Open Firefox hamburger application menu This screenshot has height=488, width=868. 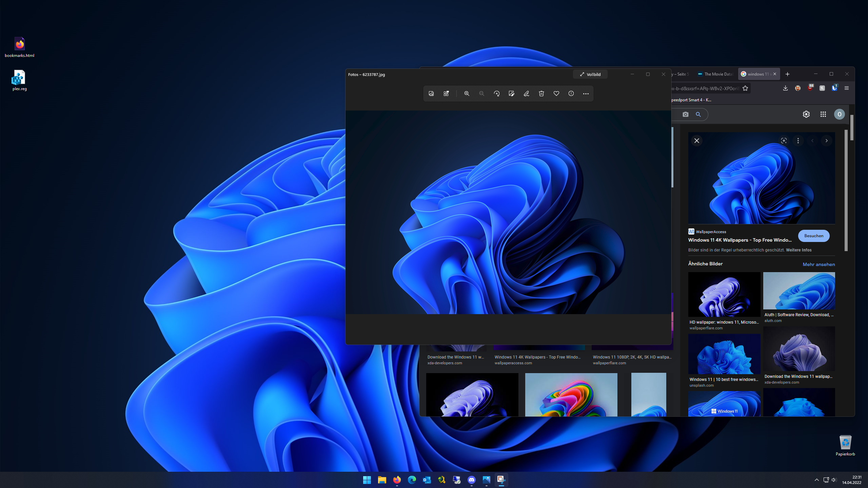847,88
